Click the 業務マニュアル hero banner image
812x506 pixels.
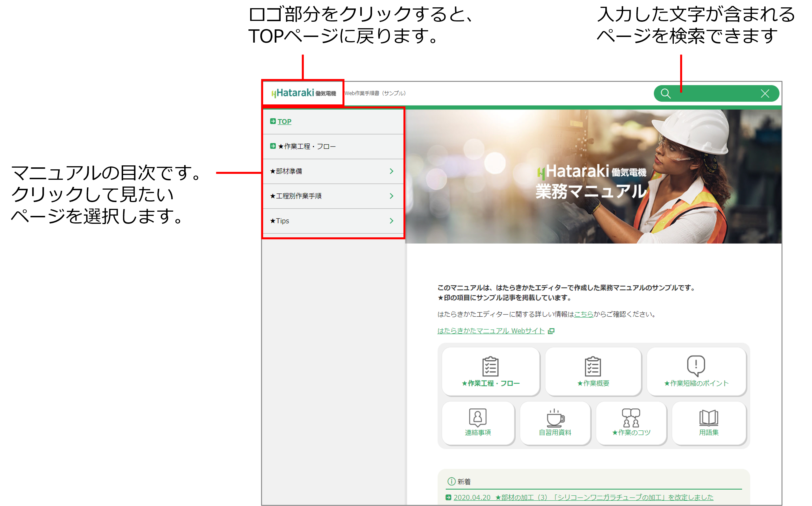point(593,177)
